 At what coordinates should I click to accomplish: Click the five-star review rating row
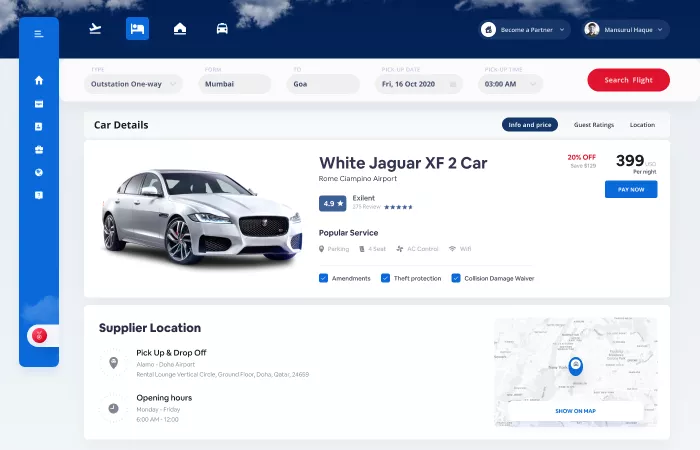(x=398, y=207)
